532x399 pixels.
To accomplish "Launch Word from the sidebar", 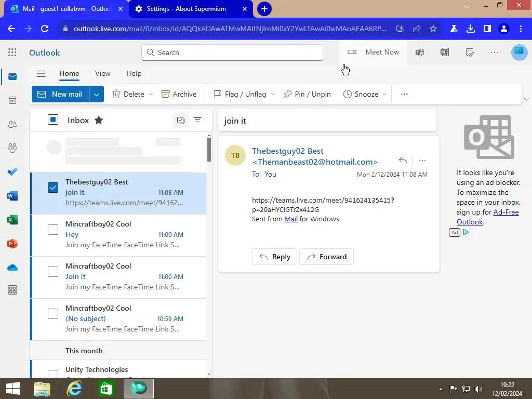I will pos(12,196).
